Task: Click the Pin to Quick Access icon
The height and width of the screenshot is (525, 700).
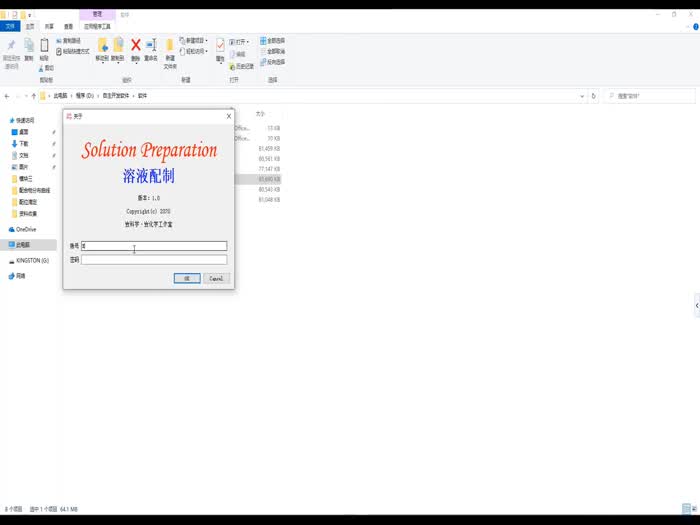Action: tap(11, 46)
